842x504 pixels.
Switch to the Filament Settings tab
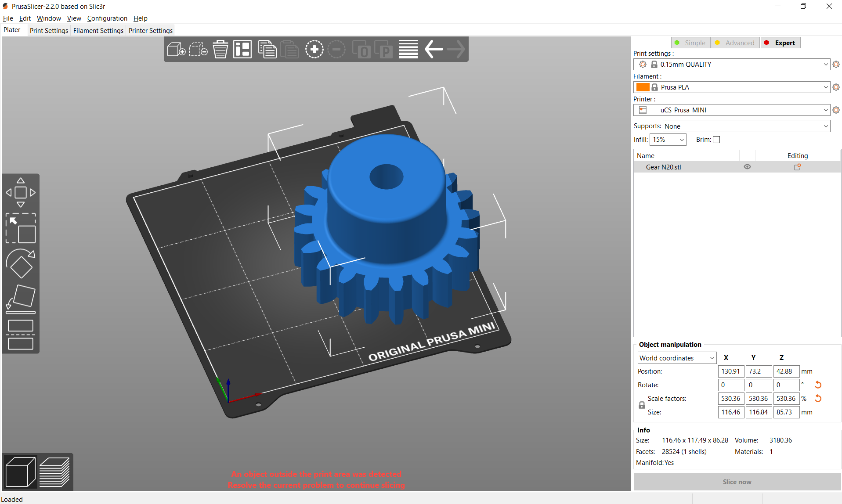(x=98, y=30)
